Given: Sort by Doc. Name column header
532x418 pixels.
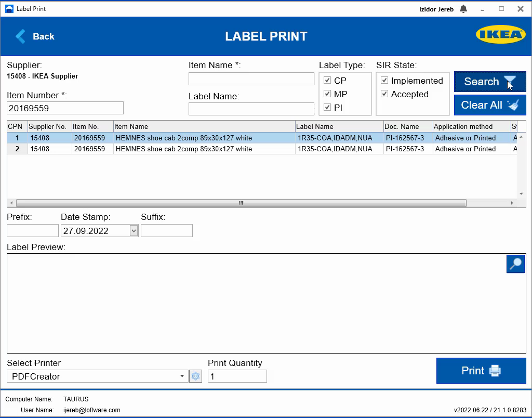Looking at the screenshot, I should point(408,126).
